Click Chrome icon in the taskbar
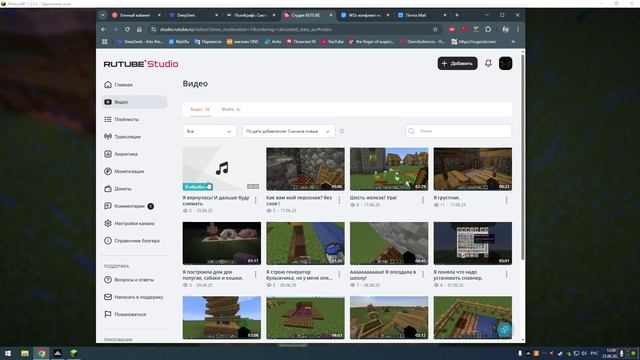Image resolution: width=640 pixels, height=360 pixels. click(42, 353)
